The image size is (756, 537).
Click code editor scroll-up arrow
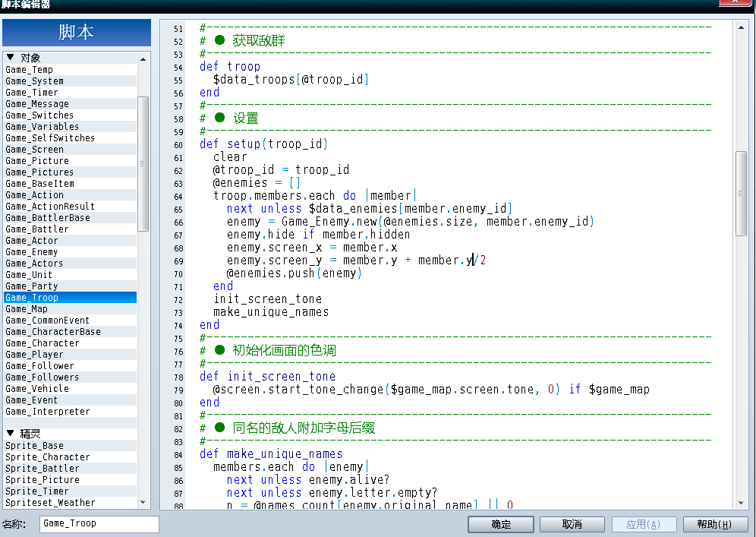pos(741,27)
